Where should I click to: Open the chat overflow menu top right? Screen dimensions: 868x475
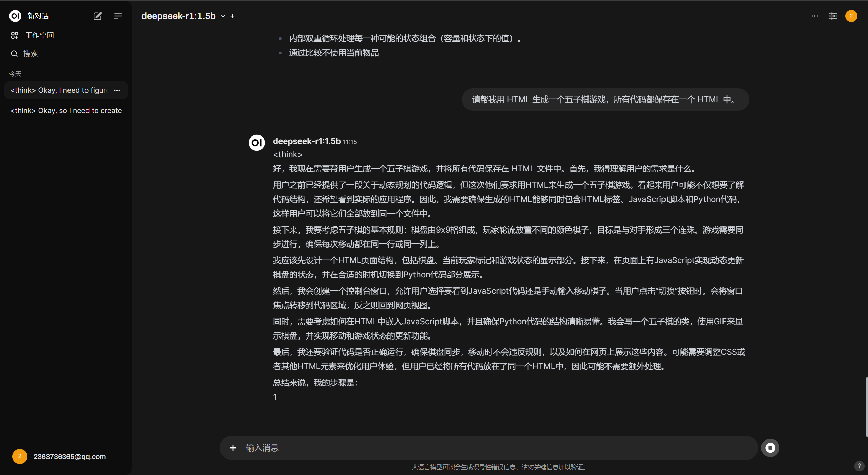point(815,16)
